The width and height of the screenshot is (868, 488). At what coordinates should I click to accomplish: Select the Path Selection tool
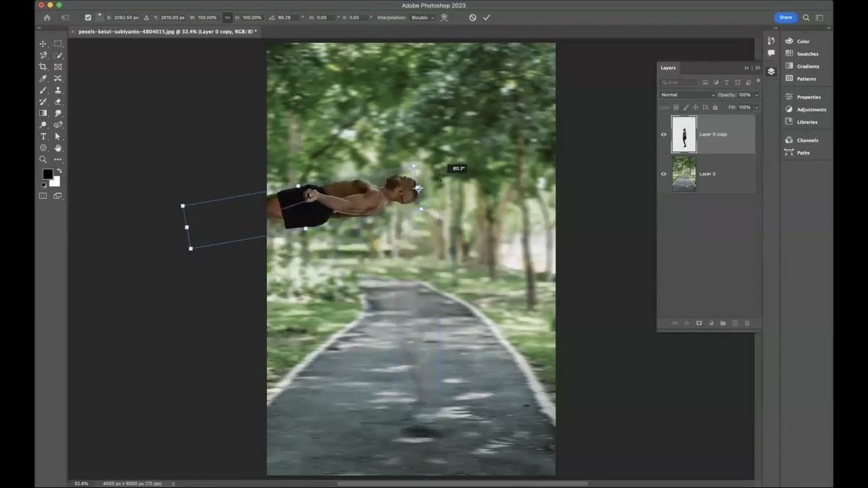[58, 136]
